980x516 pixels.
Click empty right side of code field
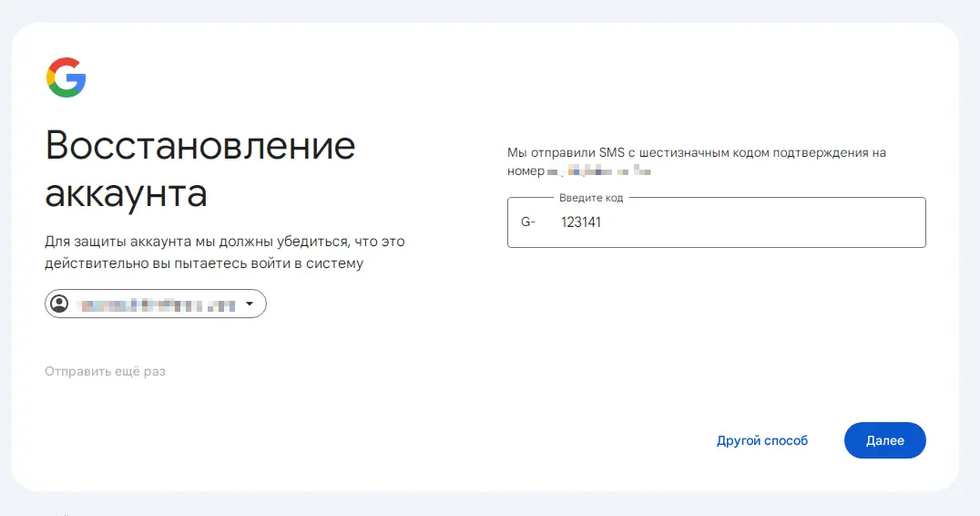[781, 222]
